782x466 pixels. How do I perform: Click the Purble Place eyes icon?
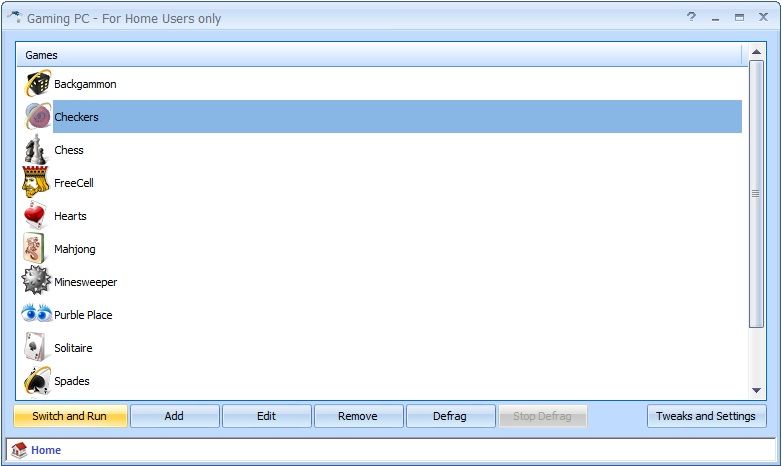[36, 313]
